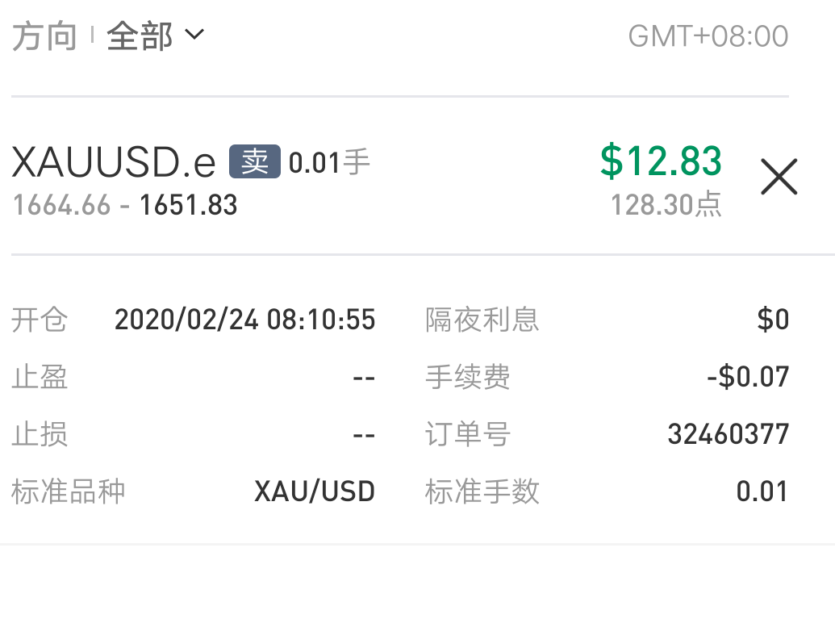Tap the XAUUSD.e symbol name

click(114, 163)
